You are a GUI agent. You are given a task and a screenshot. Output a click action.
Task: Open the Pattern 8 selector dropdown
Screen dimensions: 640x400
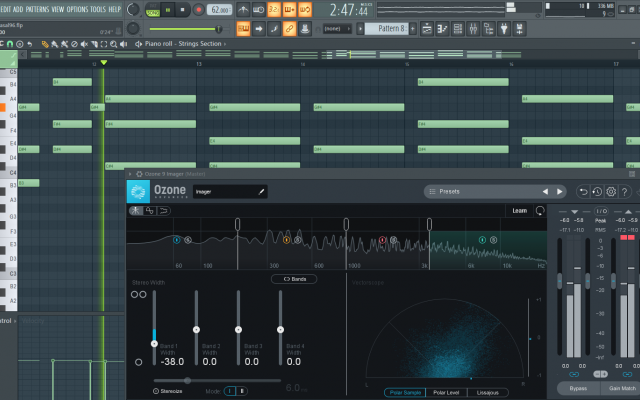click(x=387, y=29)
